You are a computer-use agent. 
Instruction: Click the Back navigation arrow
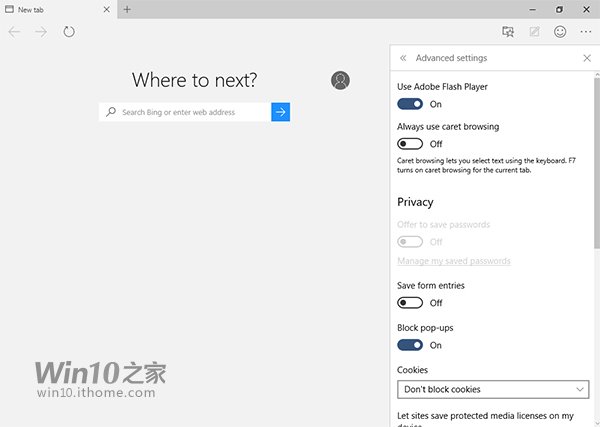click(x=14, y=32)
